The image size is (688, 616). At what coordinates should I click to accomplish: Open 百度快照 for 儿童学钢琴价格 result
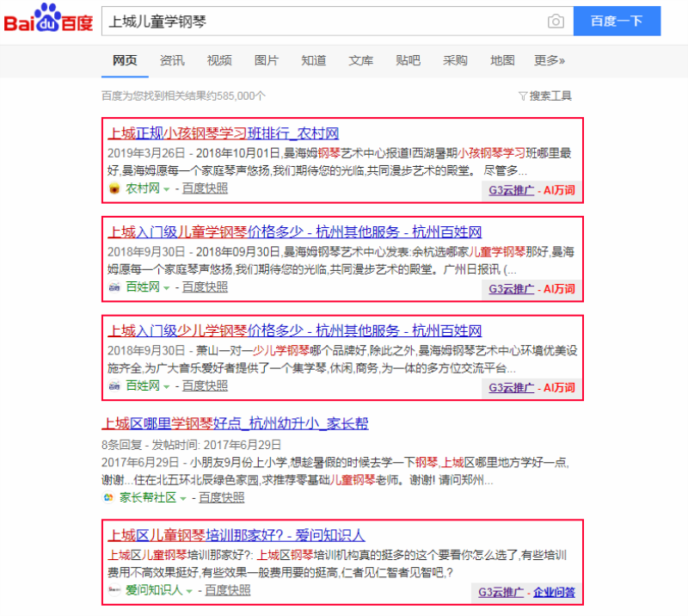205,287
